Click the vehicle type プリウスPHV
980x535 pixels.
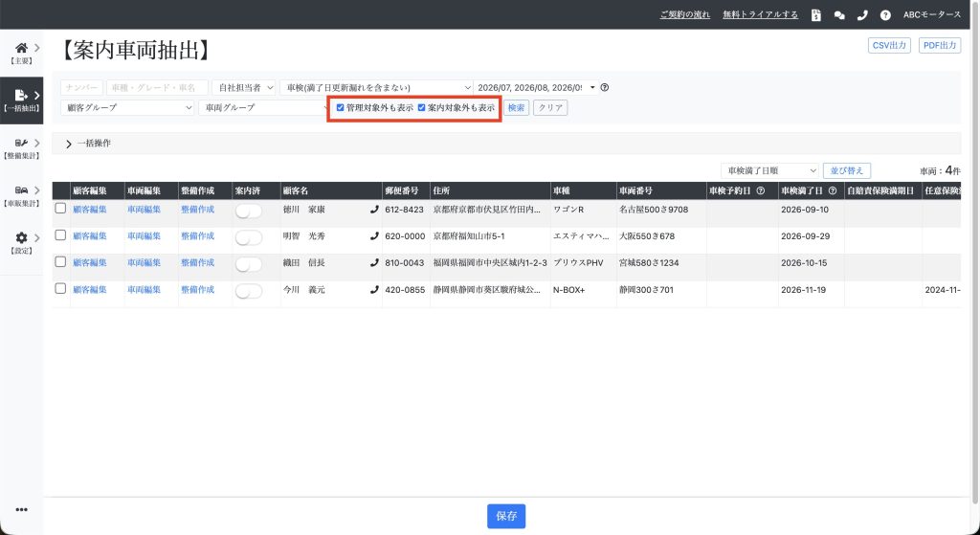point(578,263)
